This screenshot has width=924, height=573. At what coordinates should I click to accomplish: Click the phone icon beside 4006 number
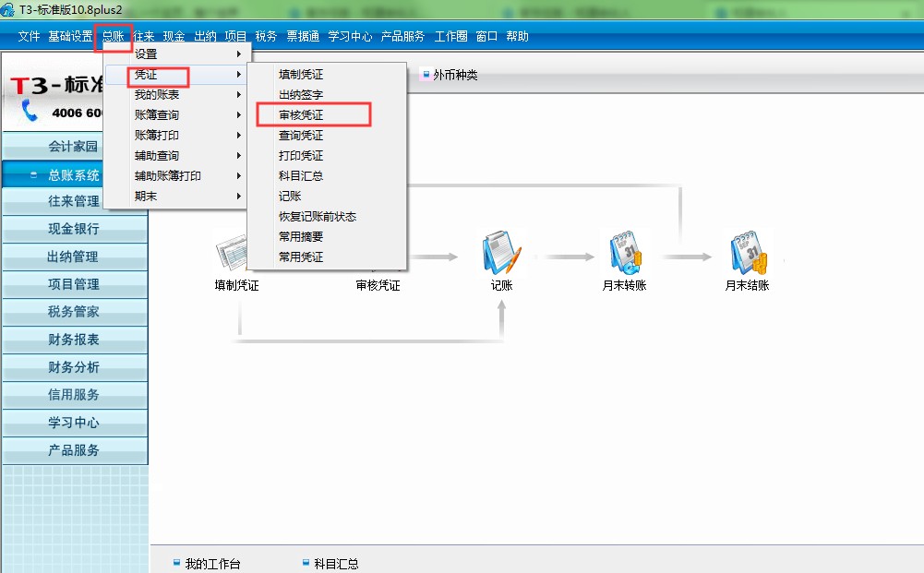tap(29, 110)
